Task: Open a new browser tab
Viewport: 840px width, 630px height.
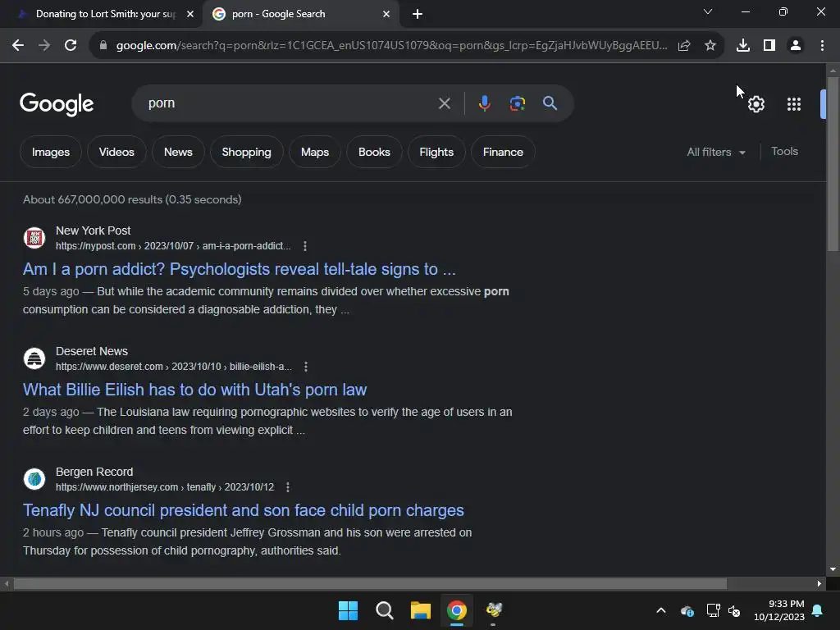Action: coord(418,14)
